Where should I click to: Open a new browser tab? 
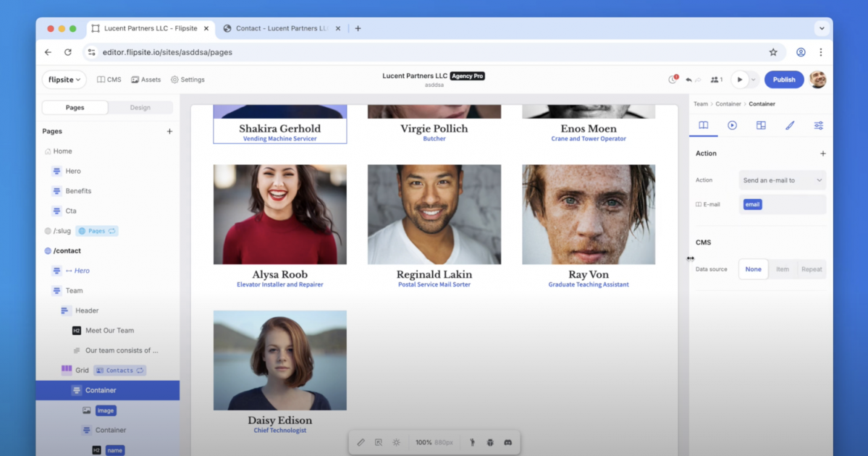point(358,28)
